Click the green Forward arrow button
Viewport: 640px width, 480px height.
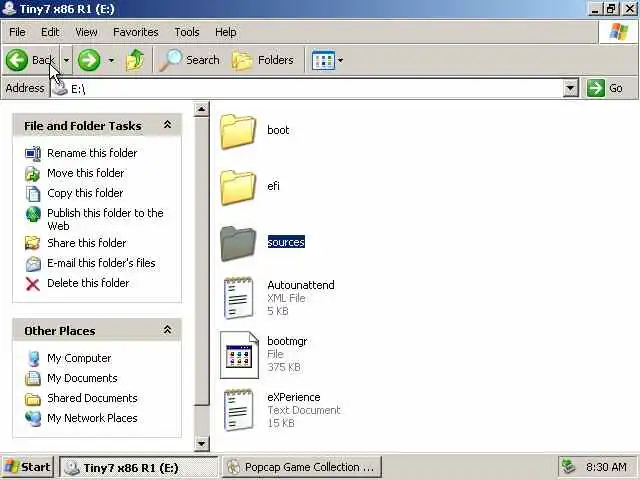[89, 60]
